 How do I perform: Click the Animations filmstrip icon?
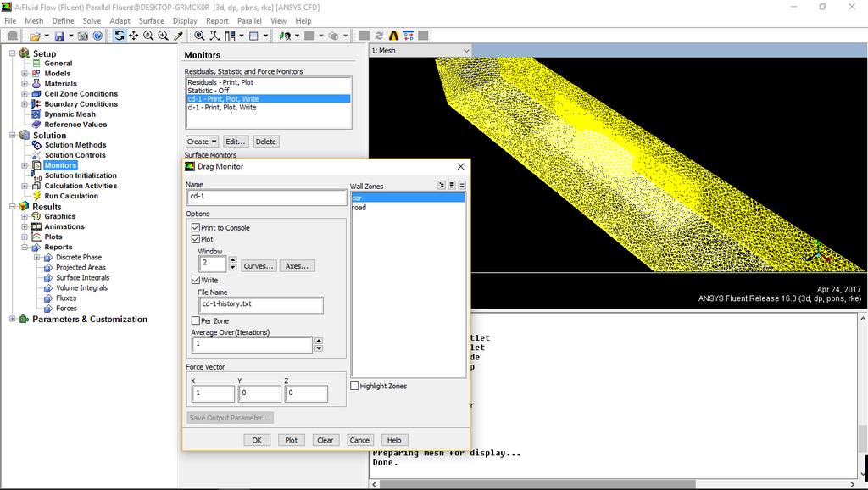36,226
